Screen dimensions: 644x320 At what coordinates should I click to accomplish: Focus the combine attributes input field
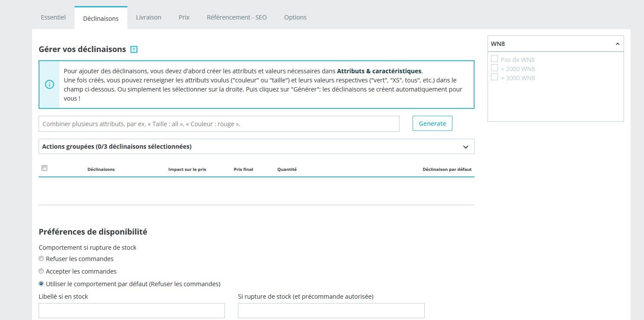(x=219, y=124)
